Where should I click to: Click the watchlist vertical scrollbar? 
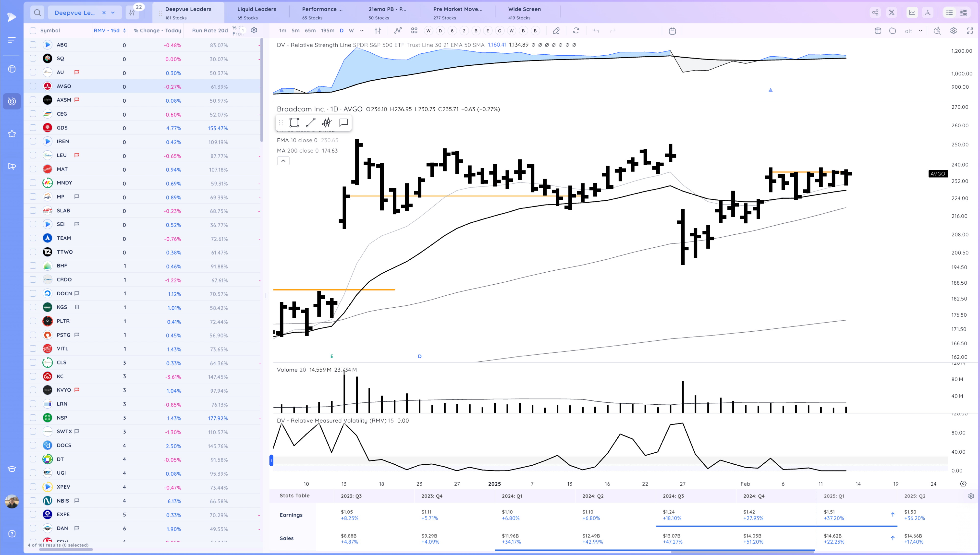[261, 90]
